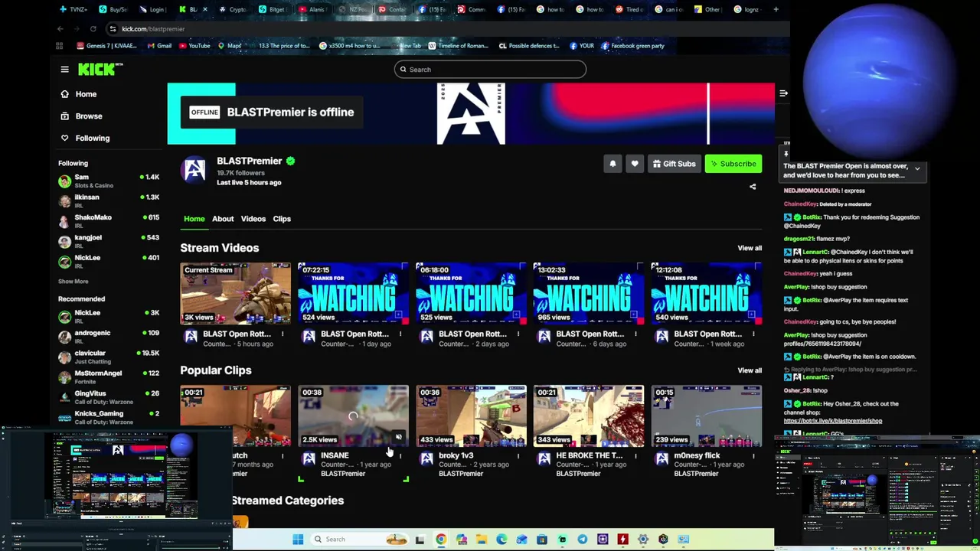Screen dimensions: 980x551
Task: Collapse the chat panel
Action: click(783, 93)
